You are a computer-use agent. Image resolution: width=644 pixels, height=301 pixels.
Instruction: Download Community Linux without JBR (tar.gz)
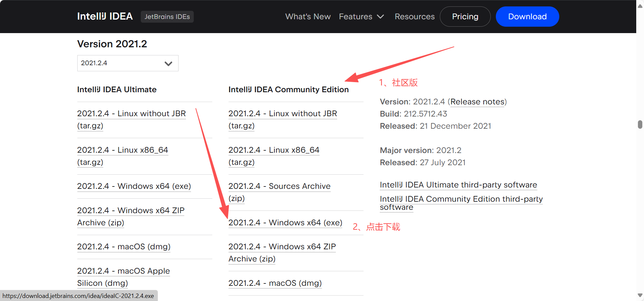tap(283, 120)
